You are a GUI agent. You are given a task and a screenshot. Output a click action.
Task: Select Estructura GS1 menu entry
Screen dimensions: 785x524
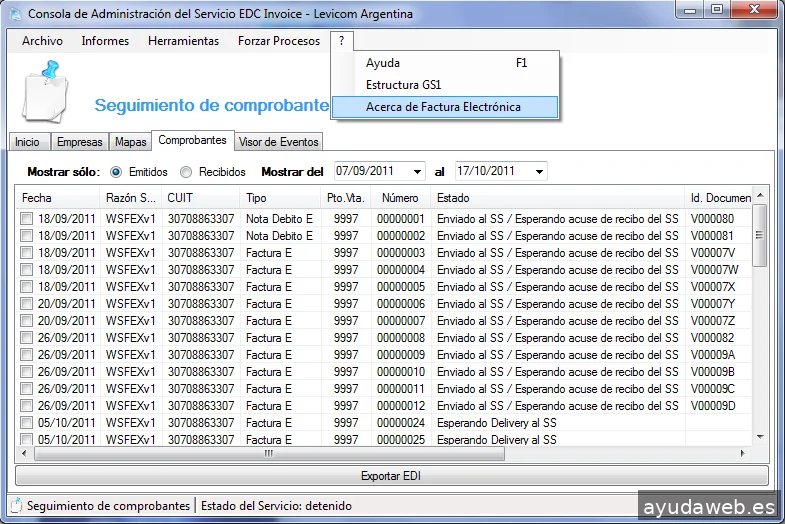pyautogui.click(x=403, y=85)
